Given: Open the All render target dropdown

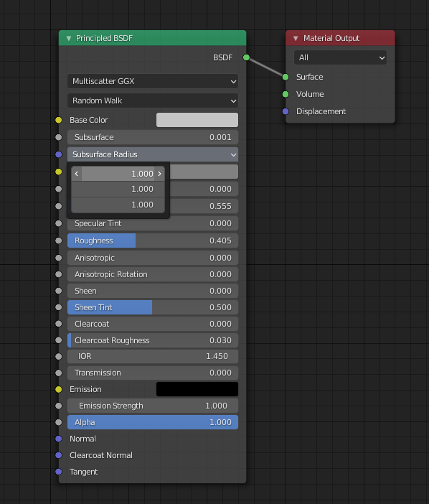Looking at the screenshot, I should (340, 58).
